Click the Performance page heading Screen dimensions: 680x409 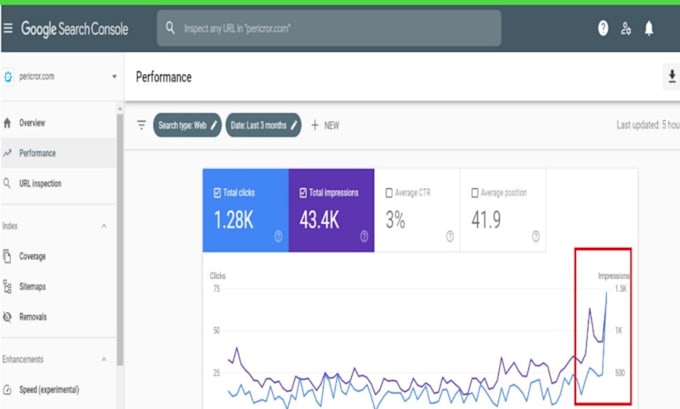point(163,77)
